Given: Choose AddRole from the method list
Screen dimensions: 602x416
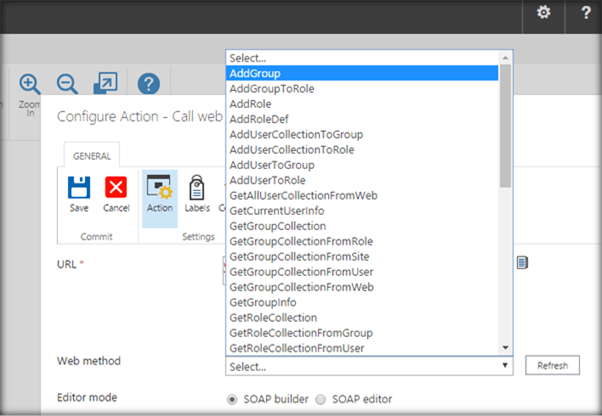Looking at the screenshot, I should click(362, 104).
